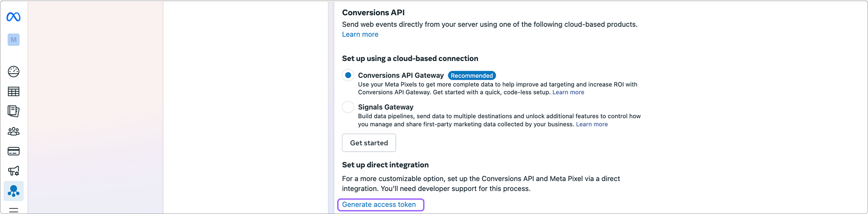Open Learn more in Signals Gateway description
The width and height of the screenshot is (868, 214).
pos(592,124)
